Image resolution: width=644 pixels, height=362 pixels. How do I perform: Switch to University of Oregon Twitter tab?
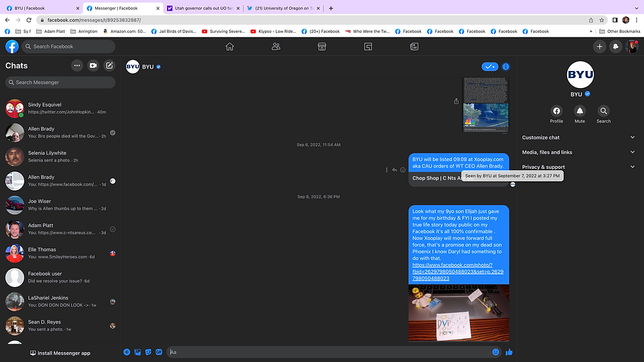[283, 8]
